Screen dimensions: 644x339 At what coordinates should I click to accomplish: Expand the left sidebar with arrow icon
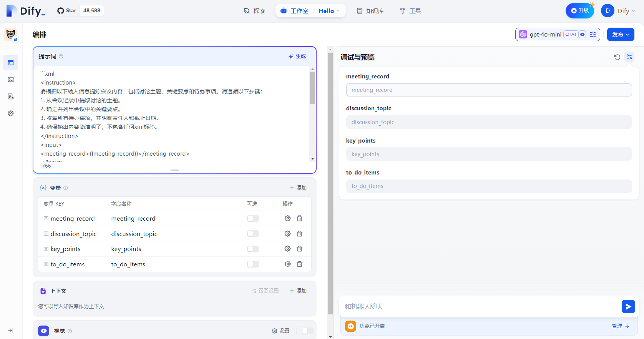click(x=11, y=331)
